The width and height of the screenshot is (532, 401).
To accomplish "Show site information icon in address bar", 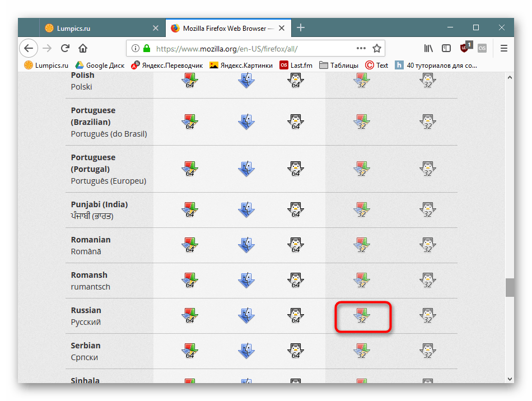I will click(136, 48).
